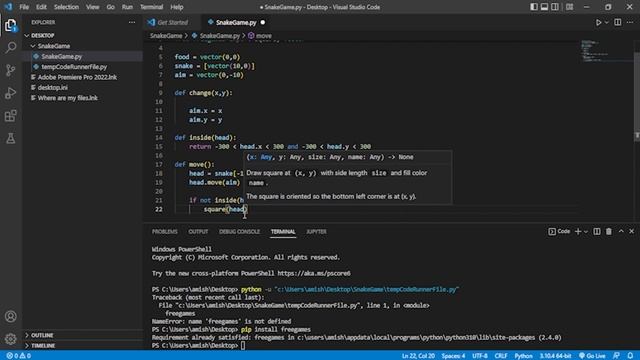Toggle primary side bar layout icon
The image size is (640, 360).
[533, 7]
